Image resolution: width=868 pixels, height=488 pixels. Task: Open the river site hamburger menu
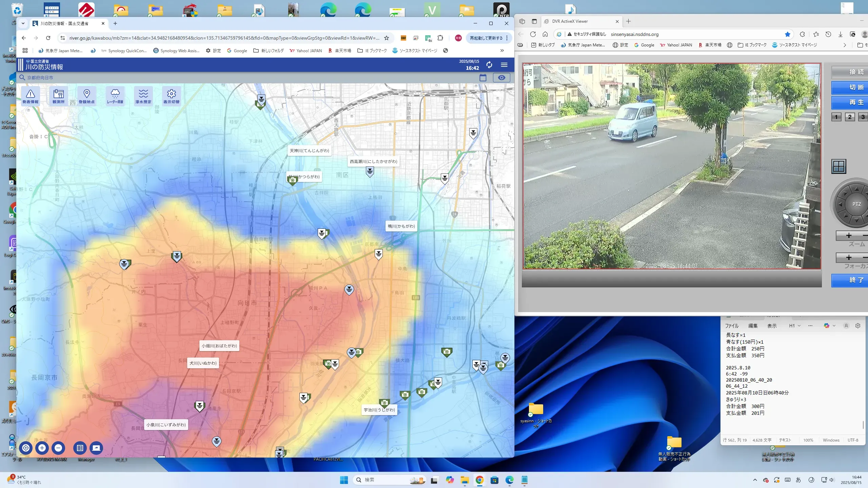(504, 65)
